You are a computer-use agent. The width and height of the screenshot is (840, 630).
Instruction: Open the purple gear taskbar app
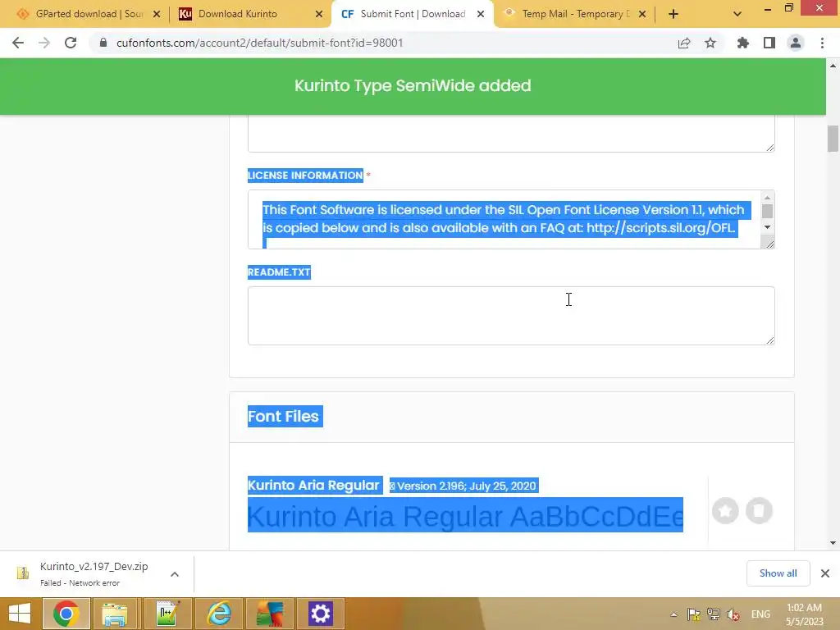pyautogui.click(x=321, y=614)
